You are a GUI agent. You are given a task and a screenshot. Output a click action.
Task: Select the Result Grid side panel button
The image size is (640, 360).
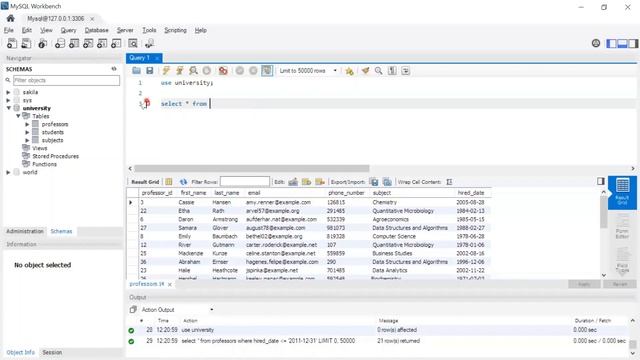click(x=622, y=192)
